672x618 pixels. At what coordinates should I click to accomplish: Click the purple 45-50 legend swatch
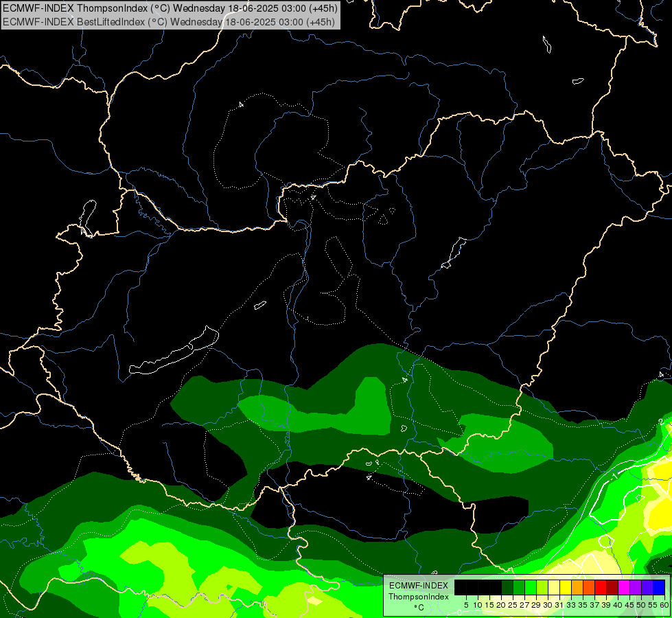(636, 587)
